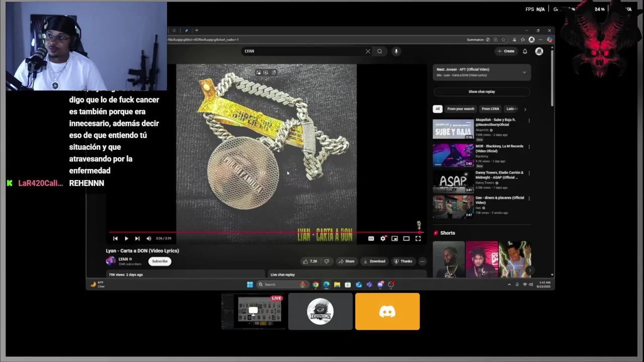Open taskbar weather widget
Image resolution: width=644 pixels, height=362 pixels.
pyautogui.click(x=98, y=285)
